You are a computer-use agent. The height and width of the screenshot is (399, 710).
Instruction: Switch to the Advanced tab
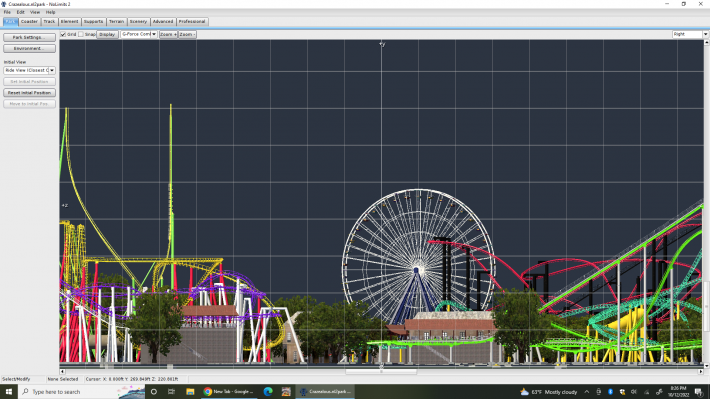pos(163,21)
